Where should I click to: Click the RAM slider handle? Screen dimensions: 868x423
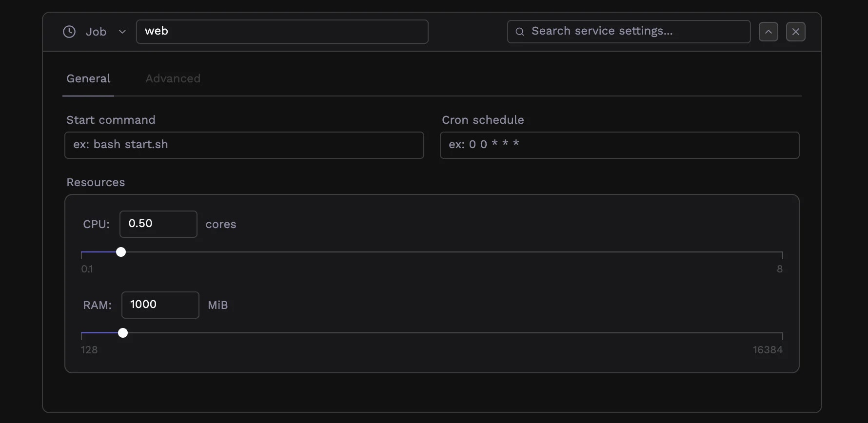click(122, 333)
